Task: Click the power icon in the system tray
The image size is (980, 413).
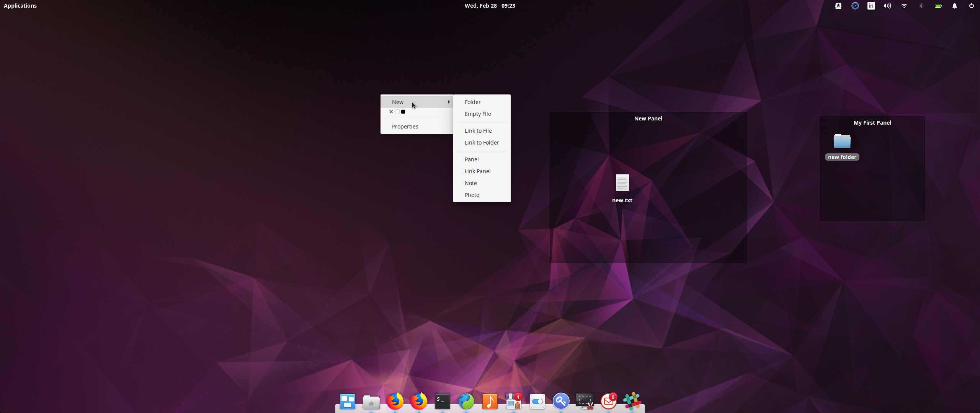Action: click(972, 6)
